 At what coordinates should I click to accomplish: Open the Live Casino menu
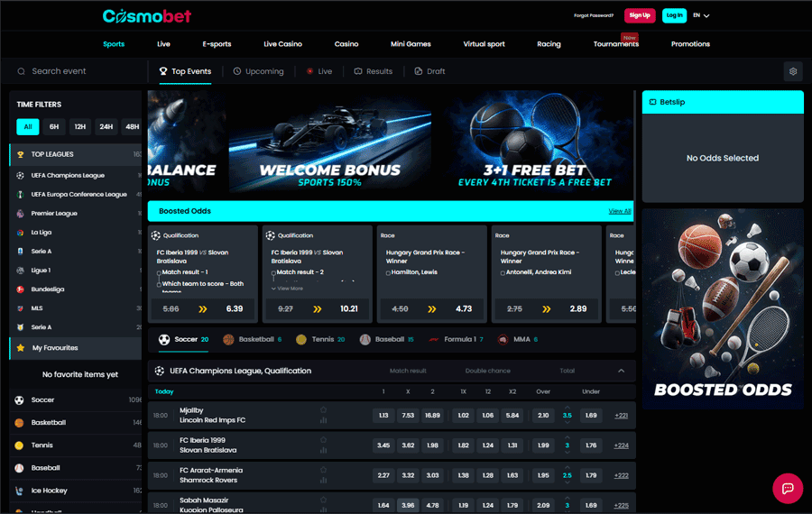(x=282, y=44)
